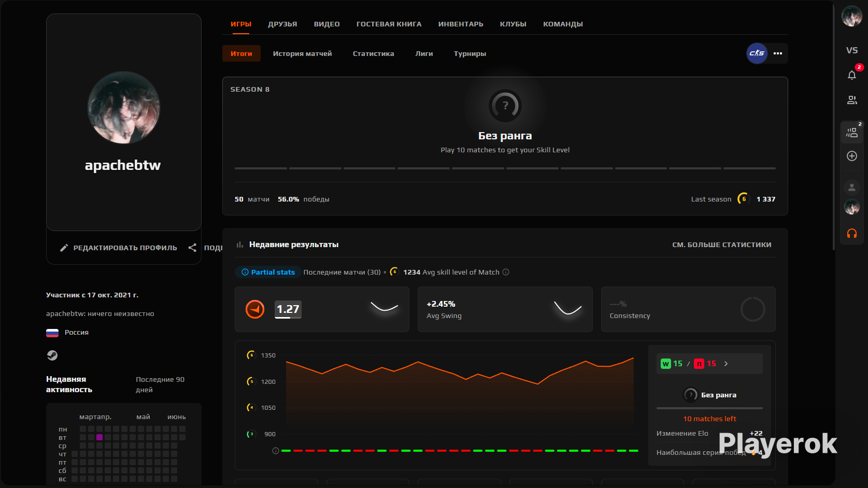Open the party group icon in sidebar
The height and width of the screenshot is (488, 868).
[x=852, y=133]
